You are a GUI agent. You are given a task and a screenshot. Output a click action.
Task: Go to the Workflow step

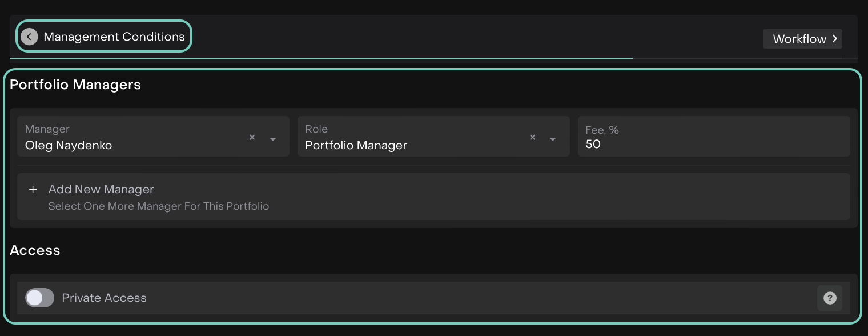coord(799,39)
